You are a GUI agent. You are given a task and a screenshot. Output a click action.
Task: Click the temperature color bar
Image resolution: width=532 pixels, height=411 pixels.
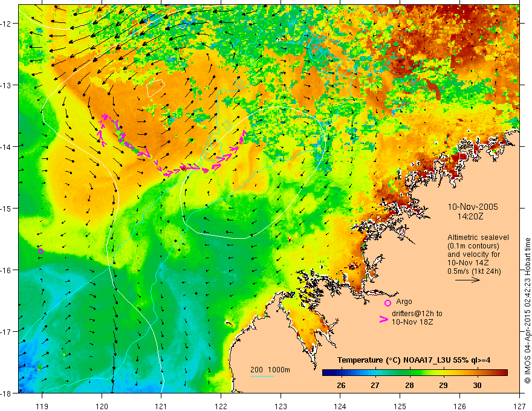(415, 373)
